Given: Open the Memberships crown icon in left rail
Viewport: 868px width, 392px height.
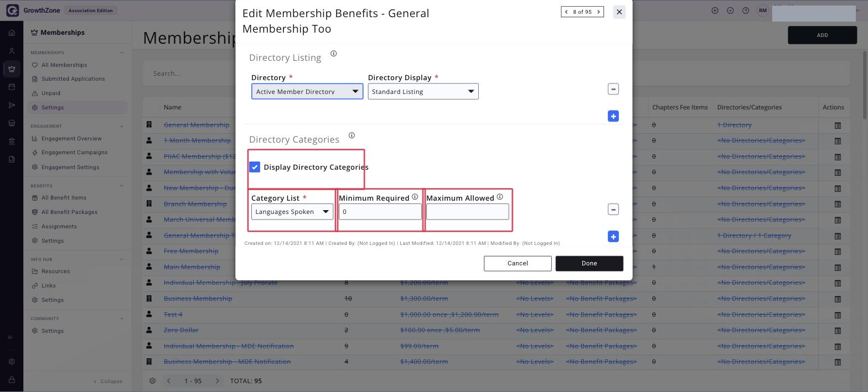Looking at the screenshot, I should pyautogui.click(x=12, y=69).
